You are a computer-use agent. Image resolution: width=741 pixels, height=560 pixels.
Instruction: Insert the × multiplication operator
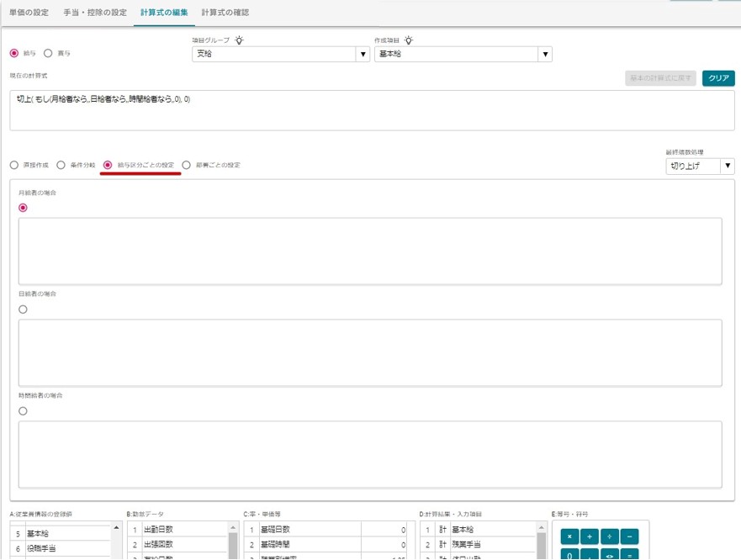[x=569, y=536]
